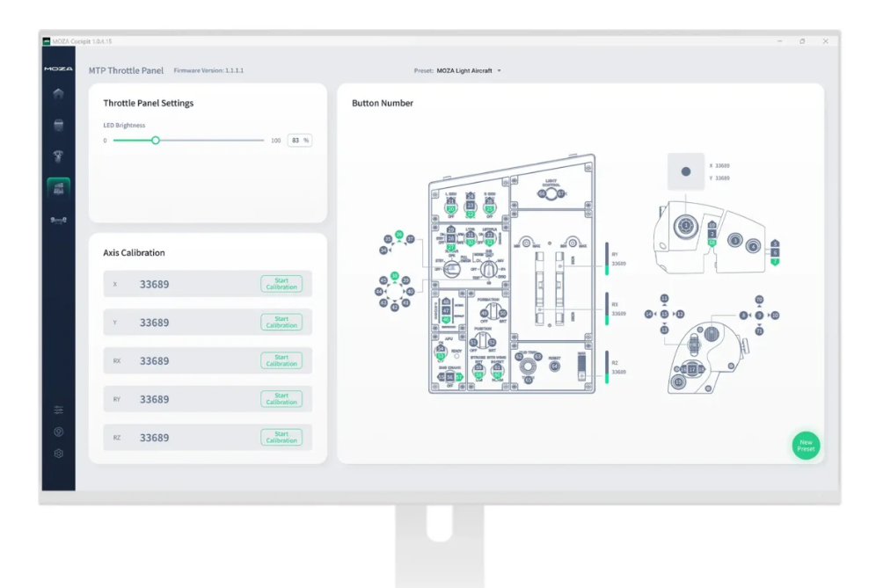Screen dimensions: 876x588
Task: Click the green New Preset button
Action: point(806,446)
